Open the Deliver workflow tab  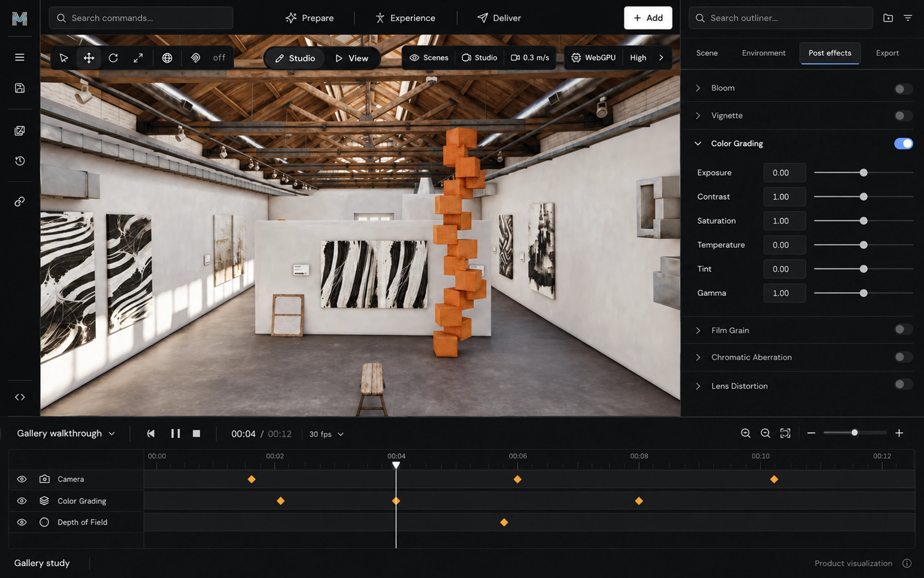pos(499,18)
